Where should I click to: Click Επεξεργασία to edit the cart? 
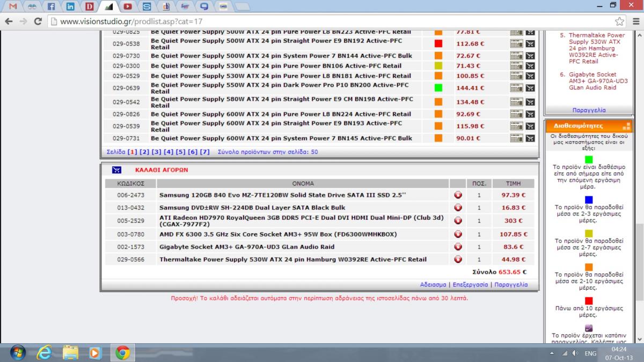tap(470, 285)
